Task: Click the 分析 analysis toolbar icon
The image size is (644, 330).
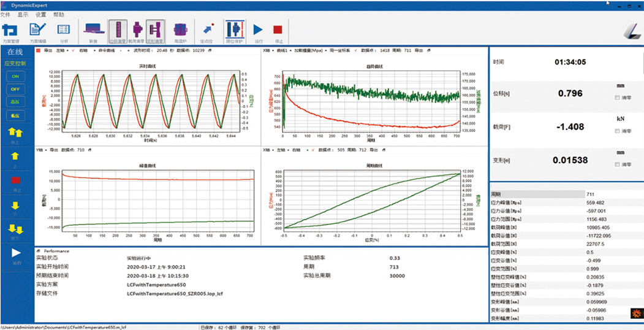Action: (x=64, y=29)
